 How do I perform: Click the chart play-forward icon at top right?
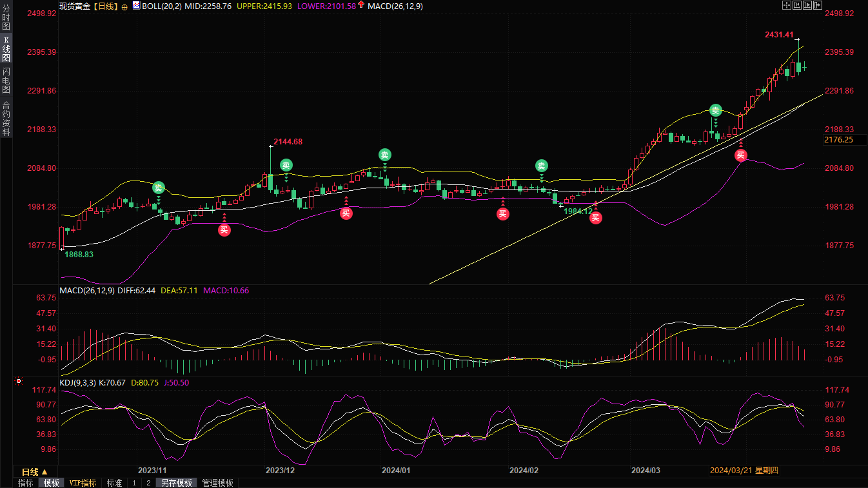(808, 5)
